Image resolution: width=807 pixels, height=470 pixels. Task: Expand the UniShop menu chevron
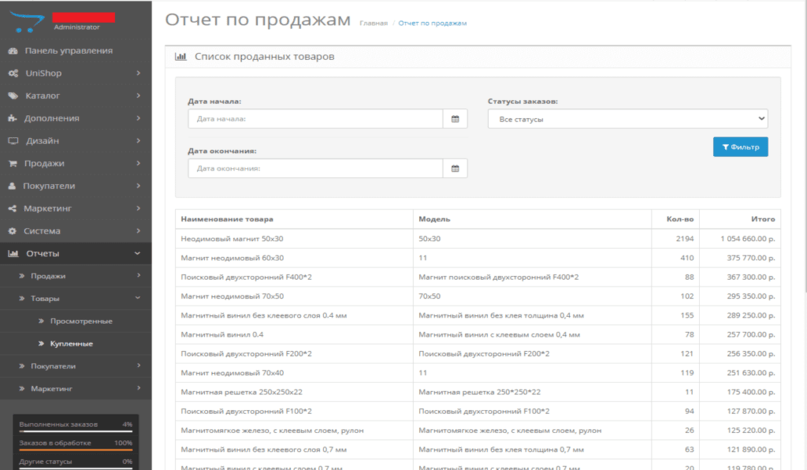(x=138, y=73)
